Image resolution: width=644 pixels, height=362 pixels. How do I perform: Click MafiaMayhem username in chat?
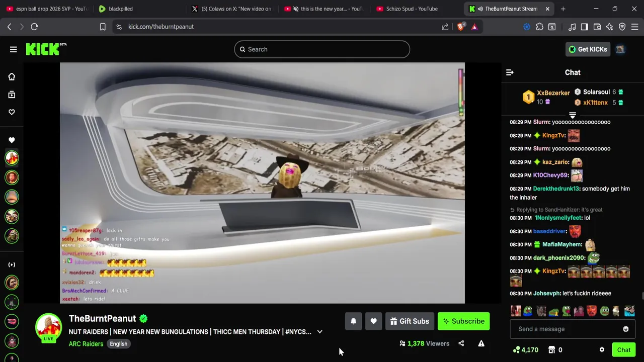click(562, 244)
